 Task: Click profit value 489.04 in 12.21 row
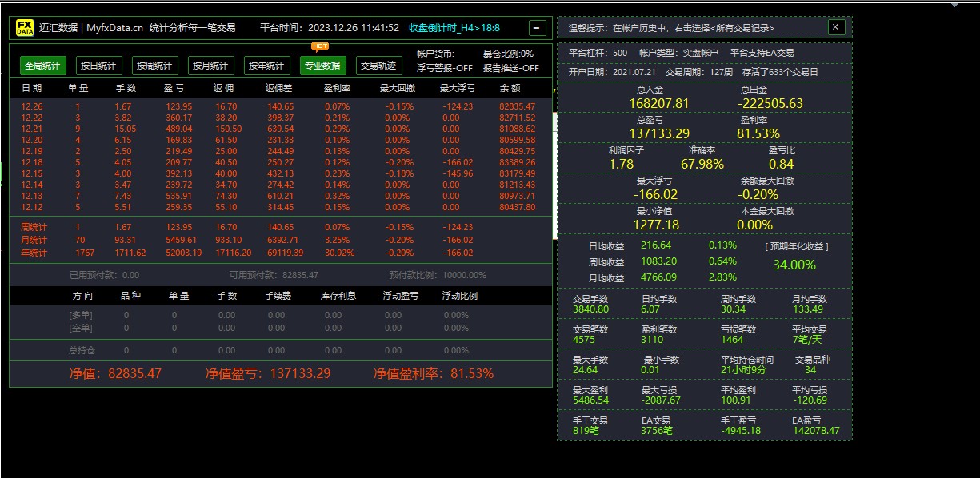pyautogui.click(x=179, y=129)
